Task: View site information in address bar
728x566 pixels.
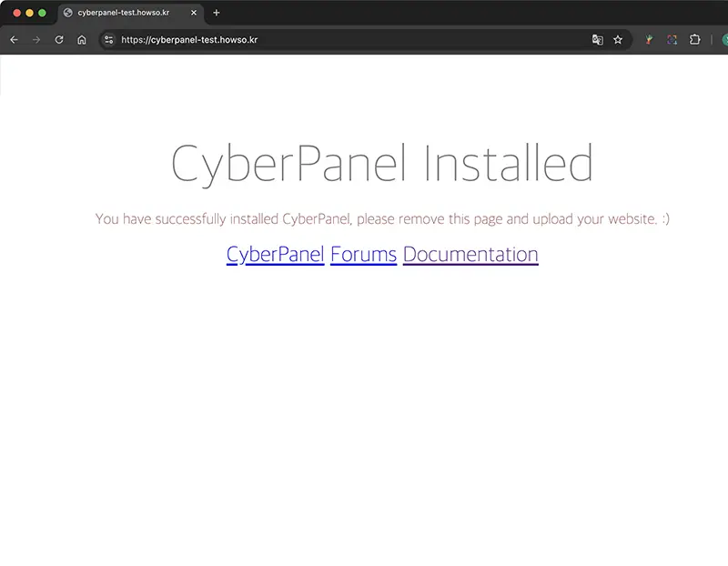Action: point(108,40)
